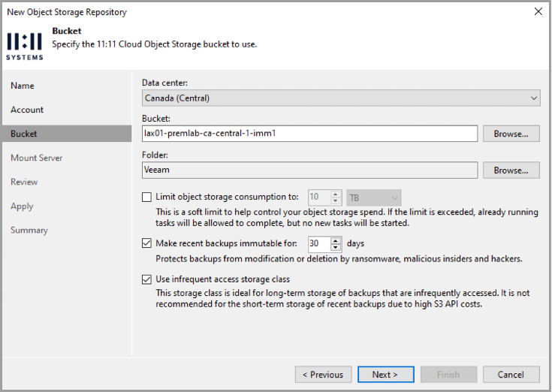The height and width of the screenshot is (392, 552).
Task: Click the 'Data center:' label
Action: point(164,83)
